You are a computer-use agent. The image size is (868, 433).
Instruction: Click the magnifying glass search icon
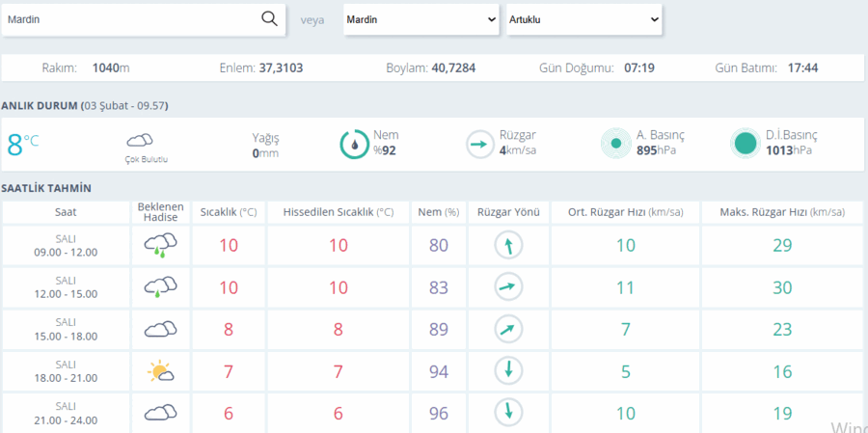point(269,19)
